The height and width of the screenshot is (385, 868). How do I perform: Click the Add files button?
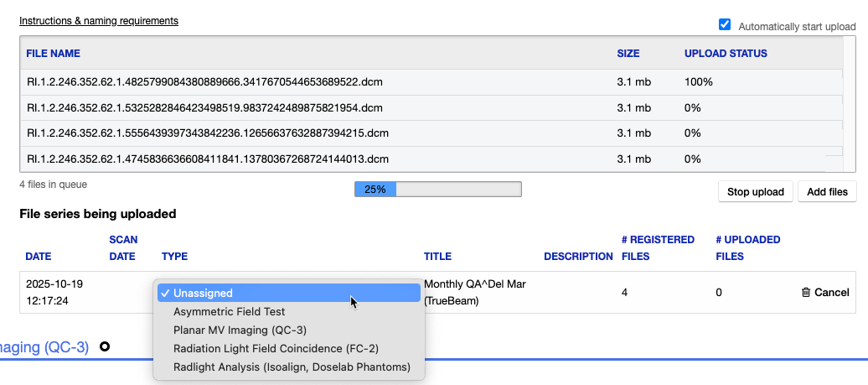826,192
